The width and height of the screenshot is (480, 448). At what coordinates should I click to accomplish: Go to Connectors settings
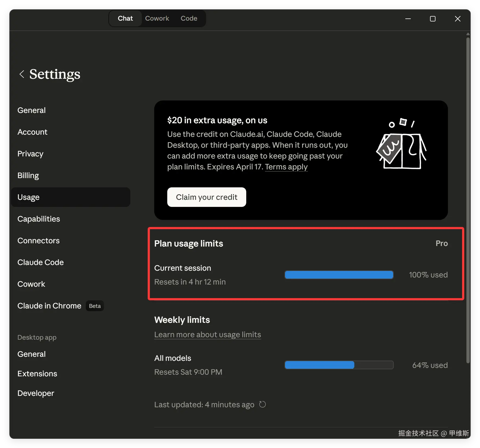(39, 241)
